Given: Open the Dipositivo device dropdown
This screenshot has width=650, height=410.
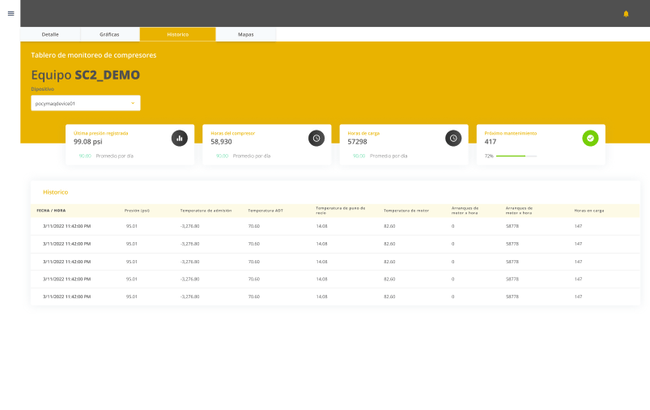Looking at the screenshot, I should coord(85,103).
